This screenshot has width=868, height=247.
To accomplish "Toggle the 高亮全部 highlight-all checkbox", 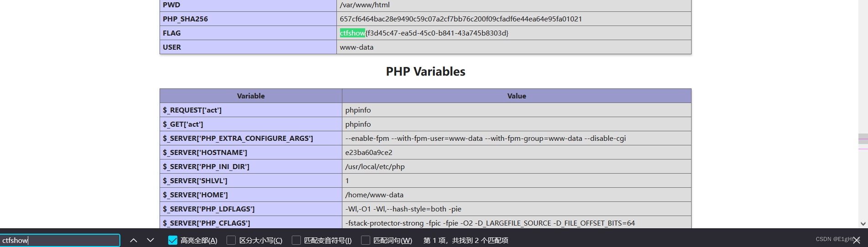I will (173, 240).
